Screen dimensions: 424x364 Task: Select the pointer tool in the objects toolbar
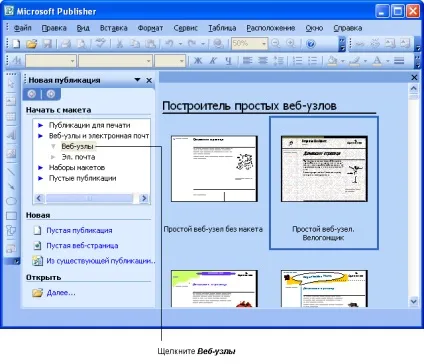point(11,83)
